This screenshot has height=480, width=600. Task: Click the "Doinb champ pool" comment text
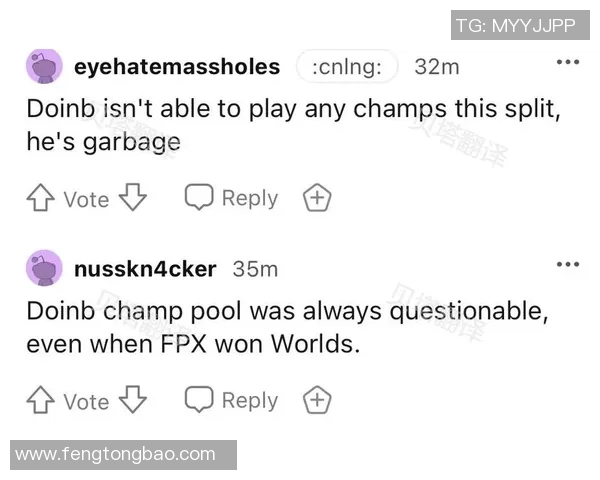(x=288, y=326)
